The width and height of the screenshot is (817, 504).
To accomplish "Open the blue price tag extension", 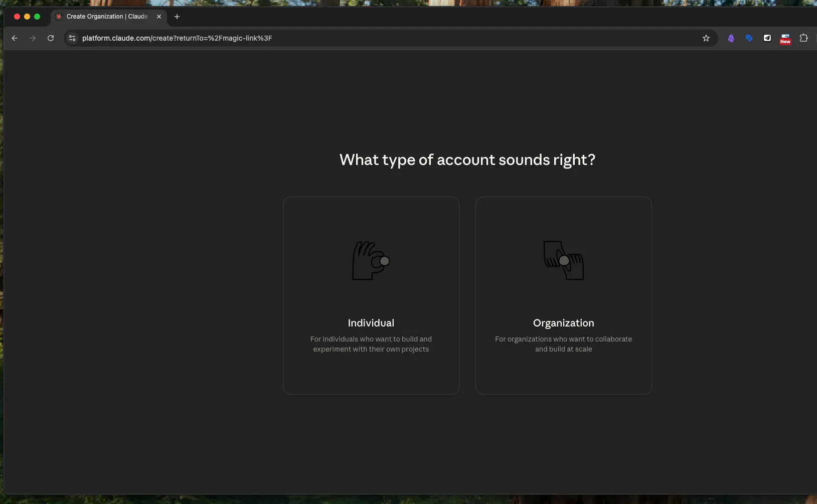I will coord(749,38).
